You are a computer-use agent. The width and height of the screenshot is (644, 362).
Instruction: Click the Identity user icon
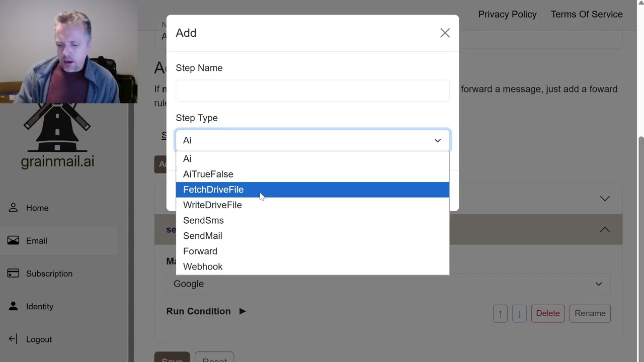[x=13, y=306]
